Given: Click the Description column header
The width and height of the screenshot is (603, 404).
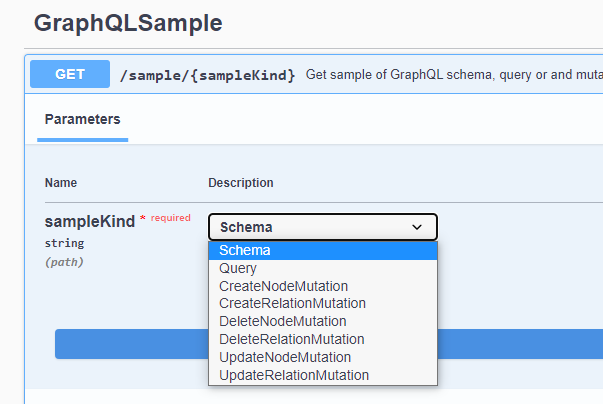Looking at the screenshot, I should click(240, 183).
